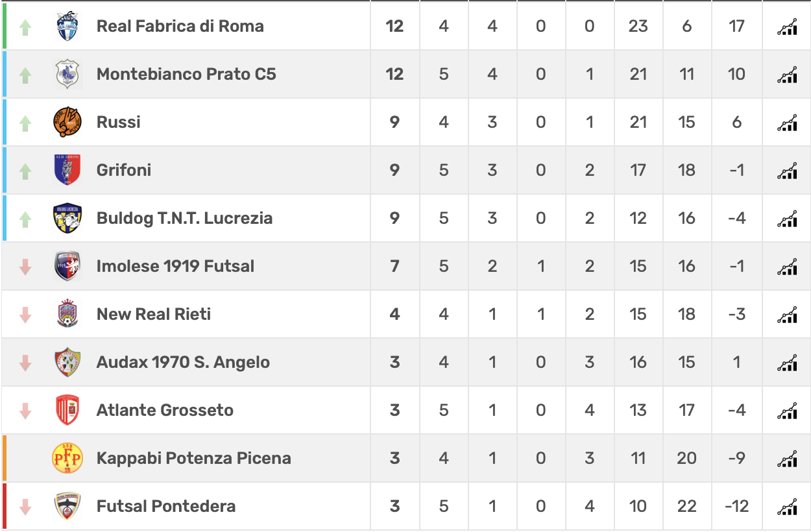Open stats chart icon for Grifoni
The width and height of the screenshot is (811, 532).
tap(787, 171)
